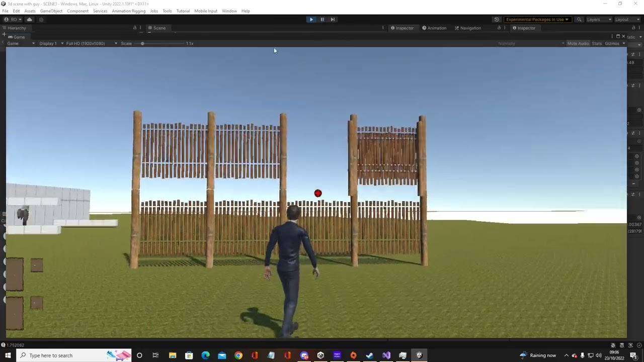The image size is (644, 362).
Task: Open the GameObject menu
Action: [51, 11]
